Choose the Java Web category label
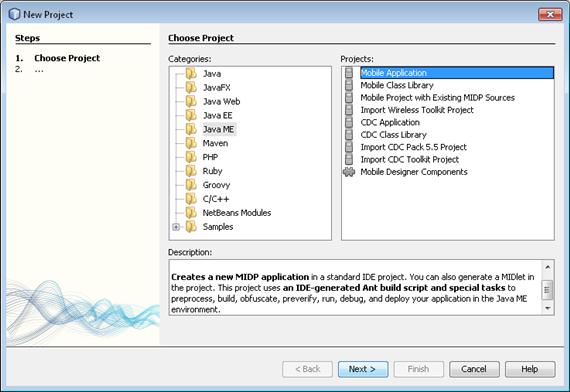 click(221, 101)
